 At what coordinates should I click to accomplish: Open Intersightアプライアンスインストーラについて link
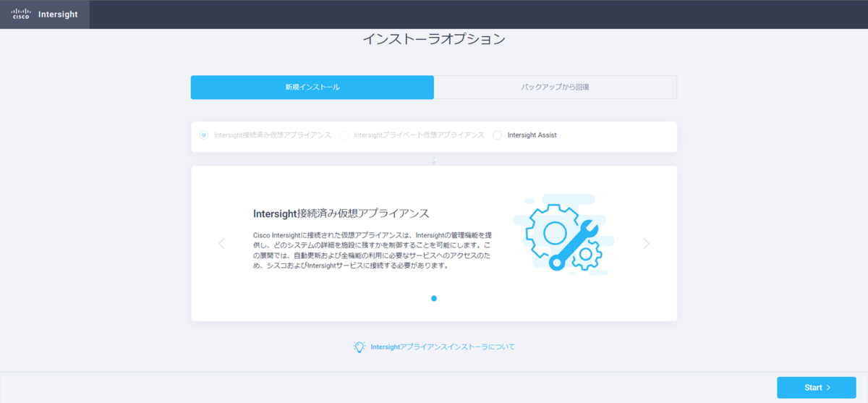tap(443, 347)
